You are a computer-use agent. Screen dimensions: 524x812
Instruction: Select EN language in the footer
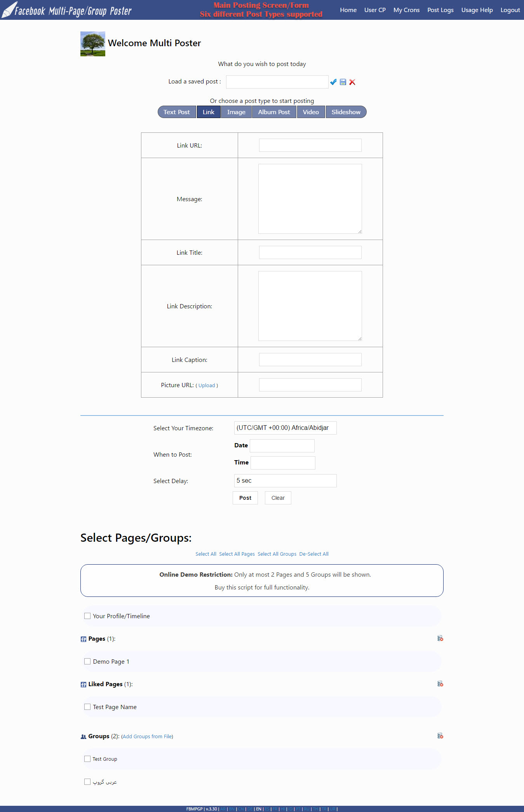[259, 809]
